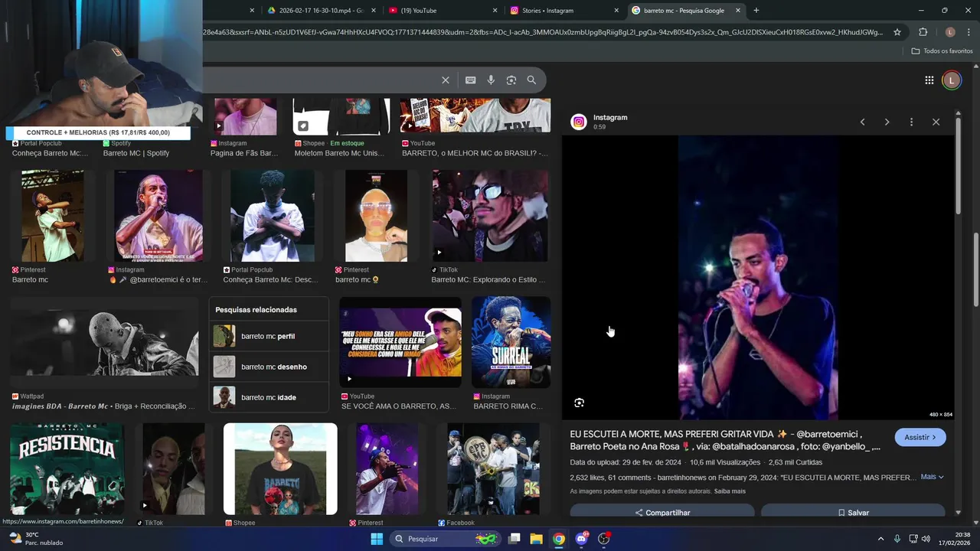The width and height of the screenshot is (980, 551).
Task: Switch to the Stories • Instagram tab
Action: click(x=563, y=11)
